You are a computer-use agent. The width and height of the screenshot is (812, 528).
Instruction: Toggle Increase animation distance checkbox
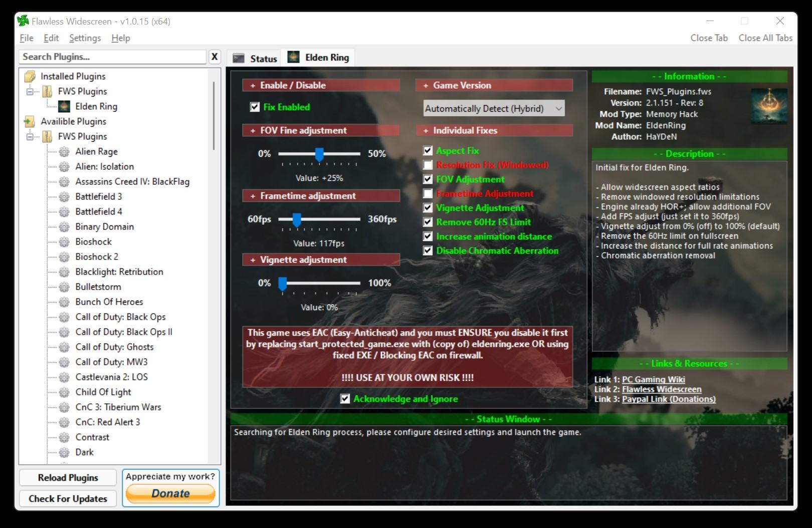point(428,236)
